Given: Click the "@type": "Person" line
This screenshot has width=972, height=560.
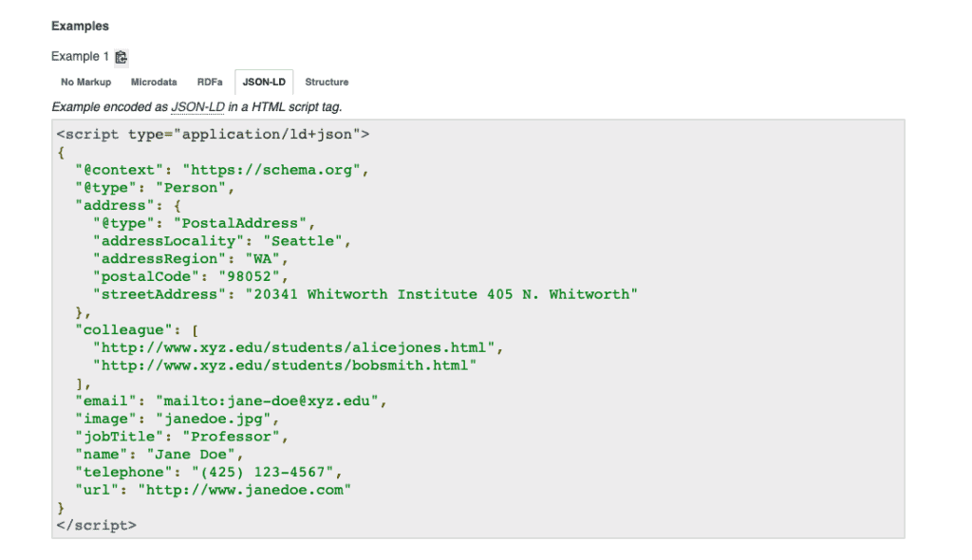Looking at the screenshot, I should click(x=155, y=188).
